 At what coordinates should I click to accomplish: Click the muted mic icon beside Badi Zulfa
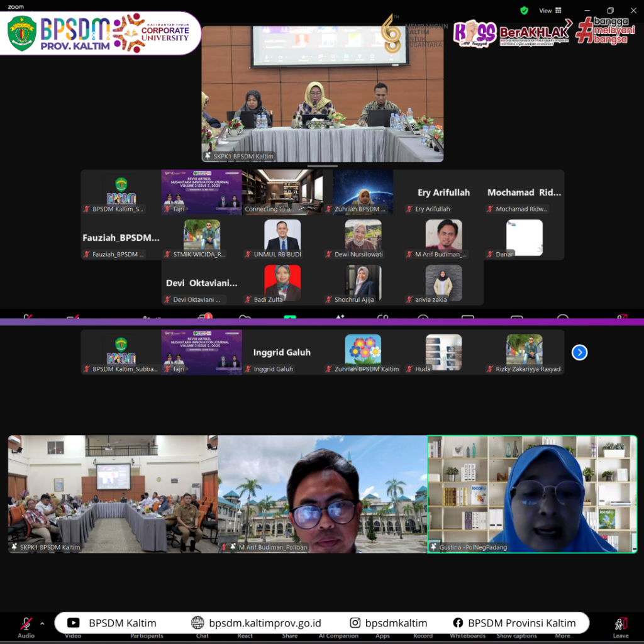pyautogui.click(x=248, y=299)
